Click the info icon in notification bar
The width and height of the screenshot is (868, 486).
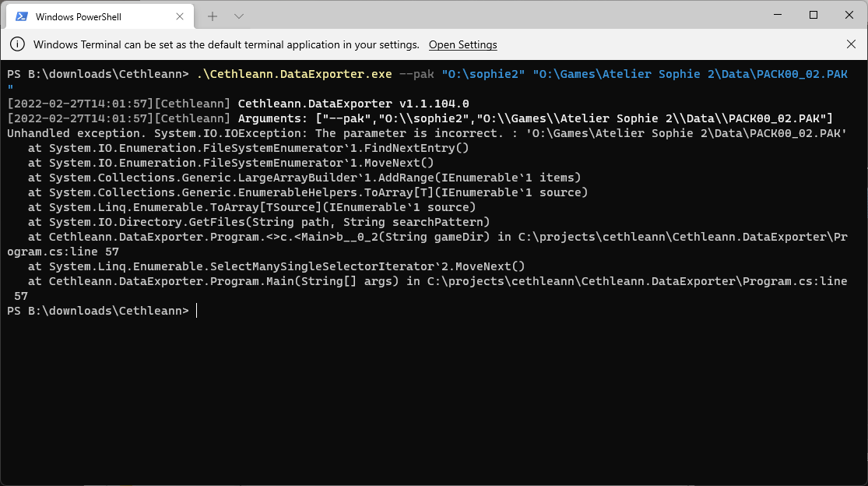coord(17,44)
